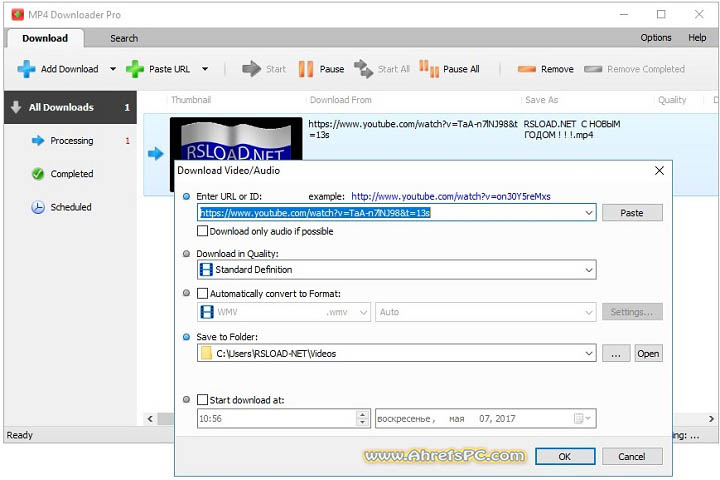Click the yellow folder icon in Save to Folder

(207, 353)
